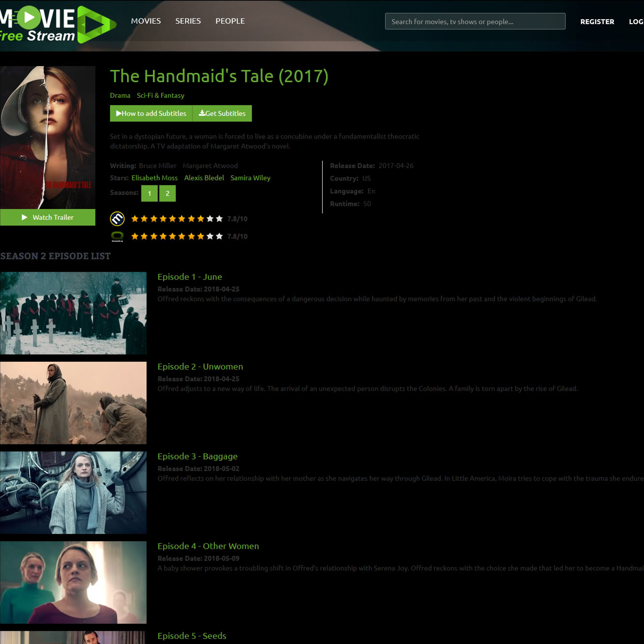
Task: Open the People menu
Action: tap(230, 21)
